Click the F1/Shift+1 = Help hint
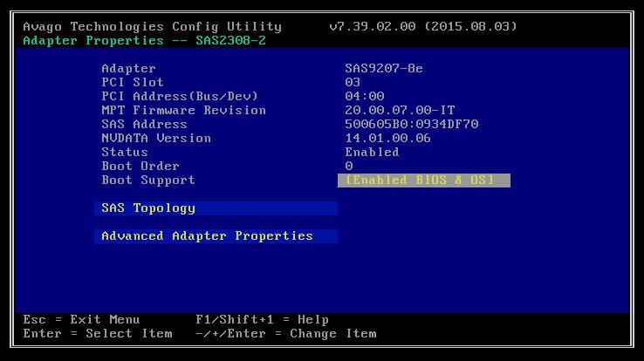The width and height of the screenshot is (644, 361). [x=262, y=320]
